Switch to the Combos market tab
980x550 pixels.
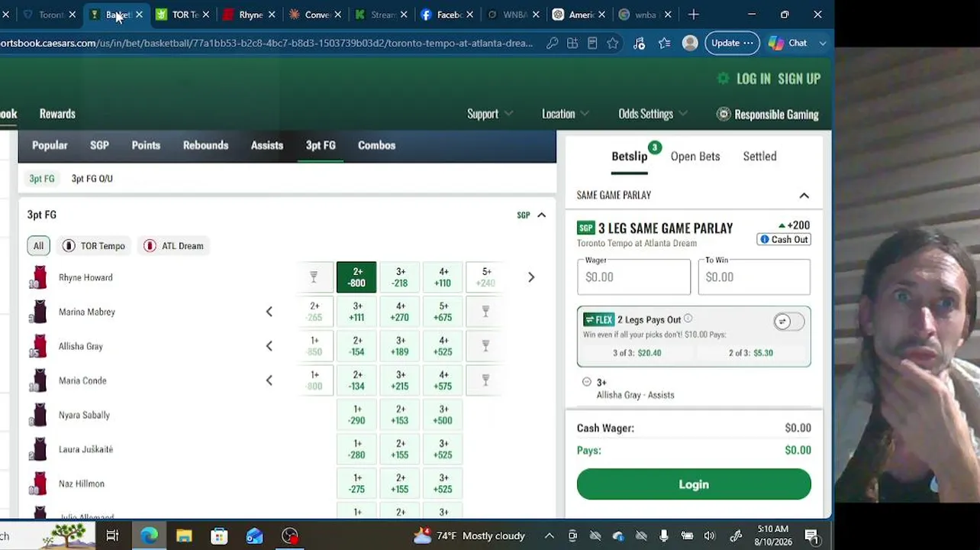[376, 145]
